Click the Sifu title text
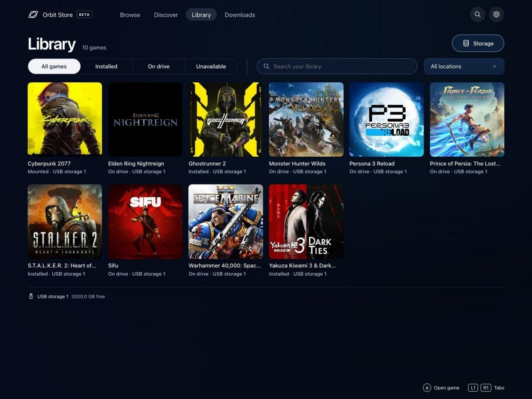The image size is (532, 399). 113,266
